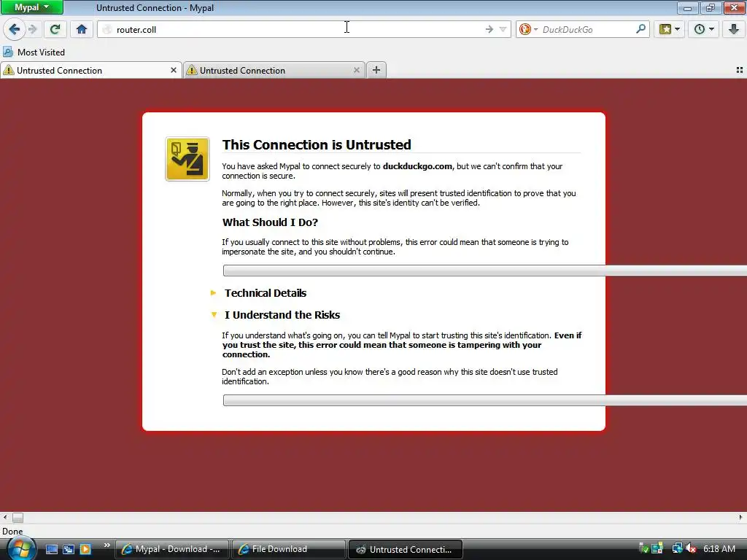Open the tab groups grid icon
747x560 pixels.
pyautogui.click(x=740, y=70)
